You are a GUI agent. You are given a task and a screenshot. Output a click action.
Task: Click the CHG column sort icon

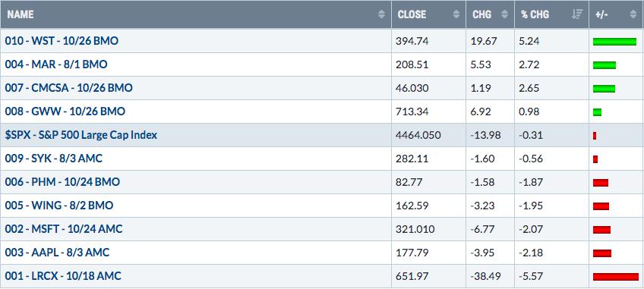point(505,14)
